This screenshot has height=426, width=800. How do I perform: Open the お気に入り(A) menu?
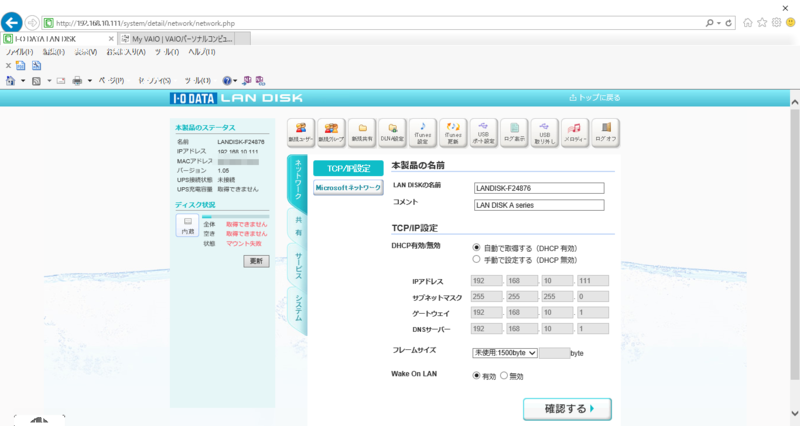(126, 52)
